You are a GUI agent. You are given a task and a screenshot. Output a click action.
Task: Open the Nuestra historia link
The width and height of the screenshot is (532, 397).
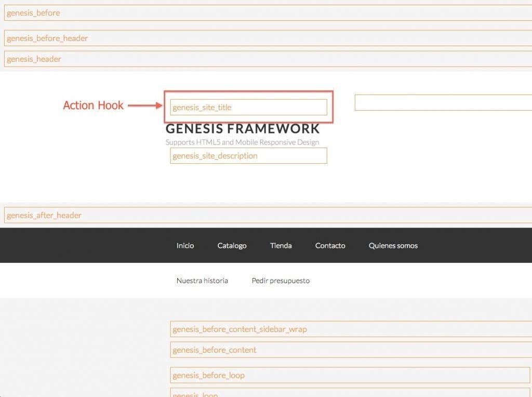pos(202,281)
